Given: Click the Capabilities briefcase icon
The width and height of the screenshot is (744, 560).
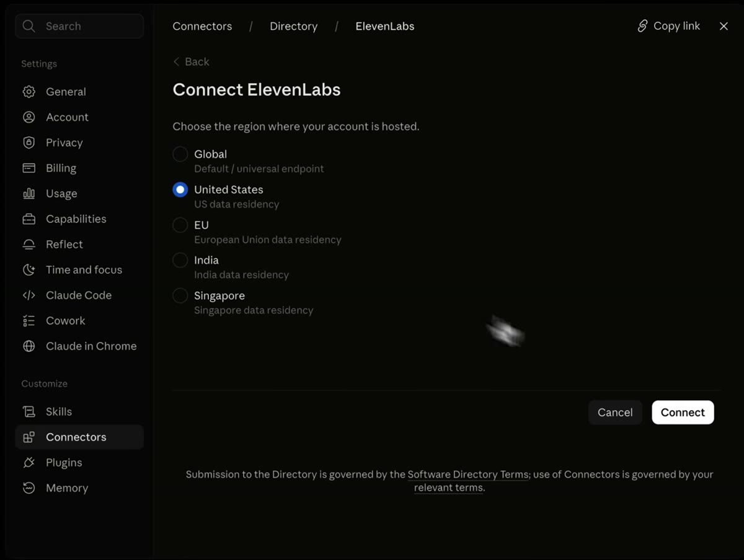Looking at the screenshot, I should [x=29, y=219].
